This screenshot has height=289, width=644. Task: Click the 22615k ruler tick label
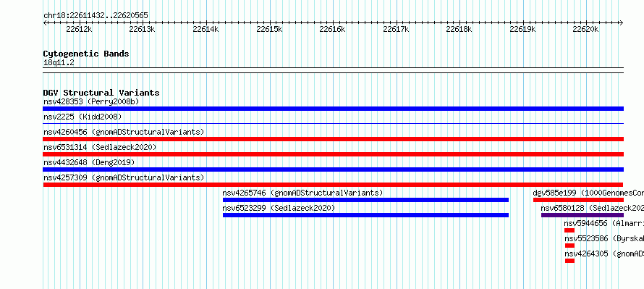pos(269,29)
